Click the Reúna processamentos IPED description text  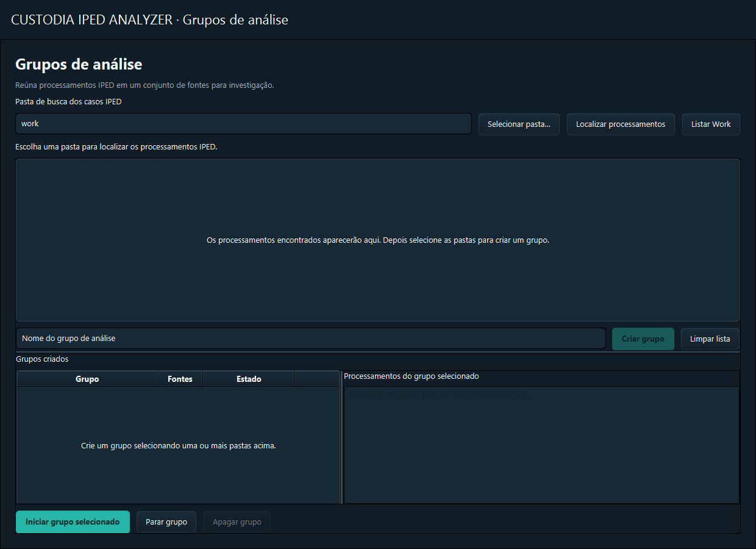pos(144,85)
